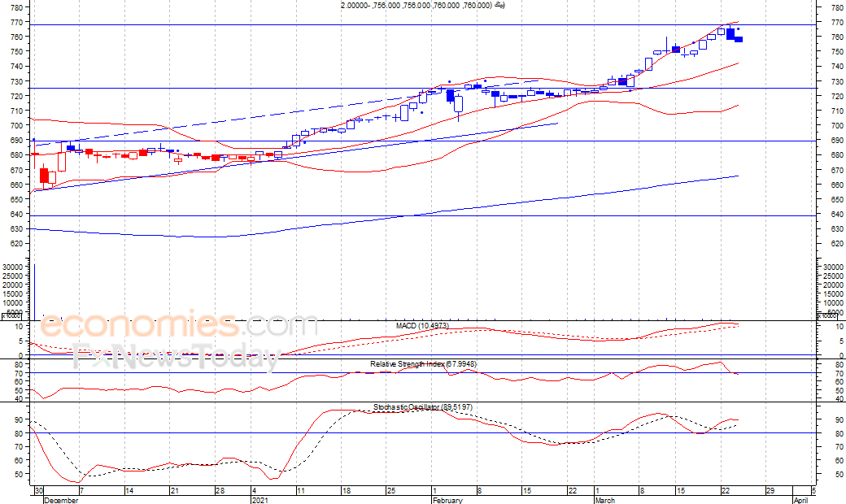This screenshot has width=846, height=504.
Task: Click the price quote title at chart top
Action: [x=423, y=5]
